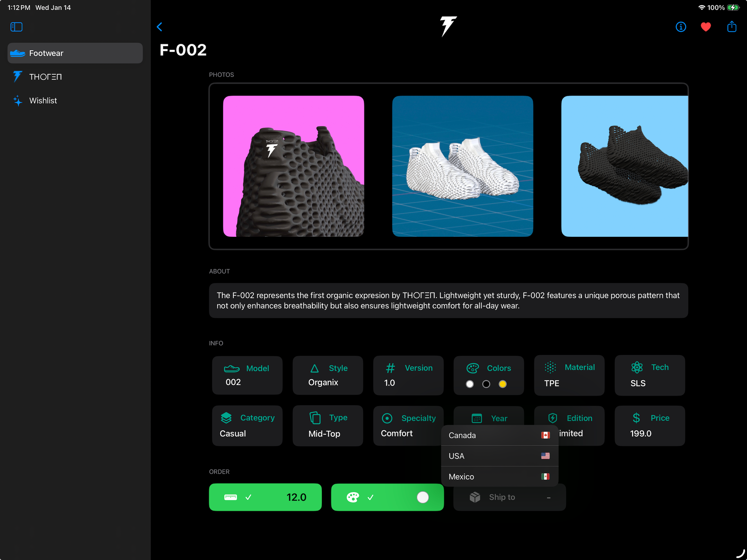The height and width of the screenshot is (560, 747).
Task: Select the yellow color swatch in Colors
Action: [x=503, y=384]
